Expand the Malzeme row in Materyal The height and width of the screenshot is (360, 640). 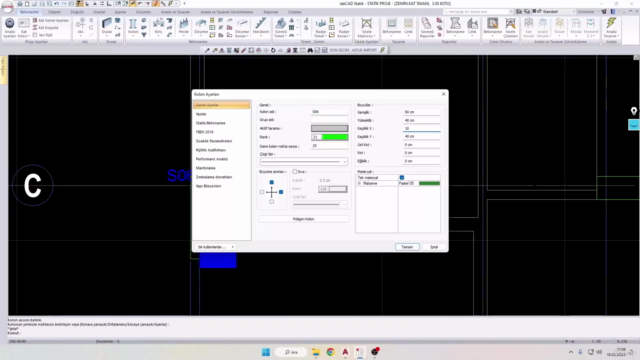pyautogui.click(x=359, y=184)
